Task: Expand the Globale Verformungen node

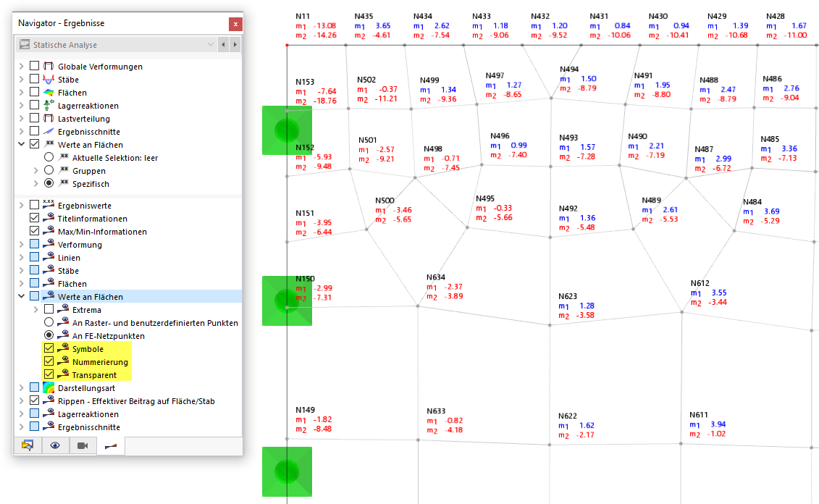Action: click(x=22, y=67)
